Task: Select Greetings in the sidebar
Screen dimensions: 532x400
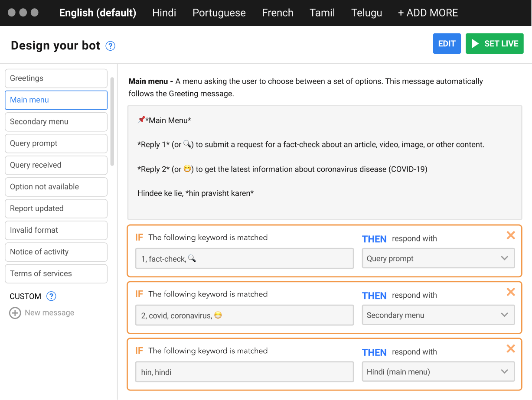Action: click(x=56, y=78)
